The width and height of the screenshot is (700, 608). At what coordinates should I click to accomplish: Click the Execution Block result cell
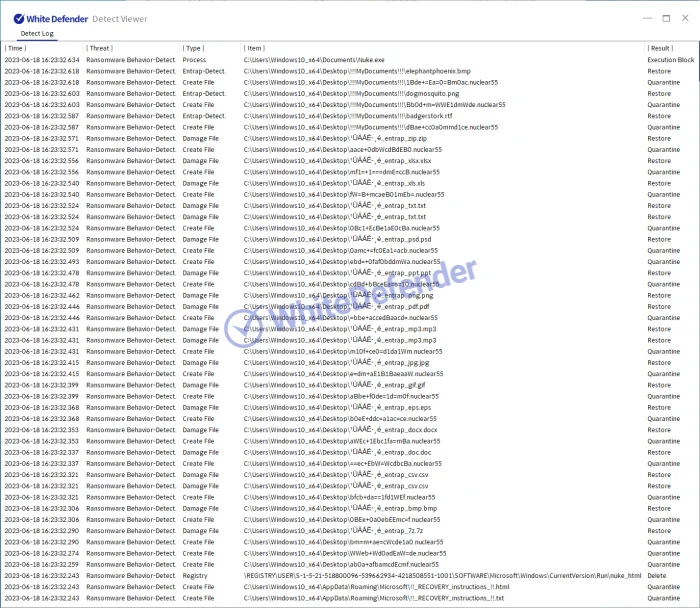coord(670,60)
